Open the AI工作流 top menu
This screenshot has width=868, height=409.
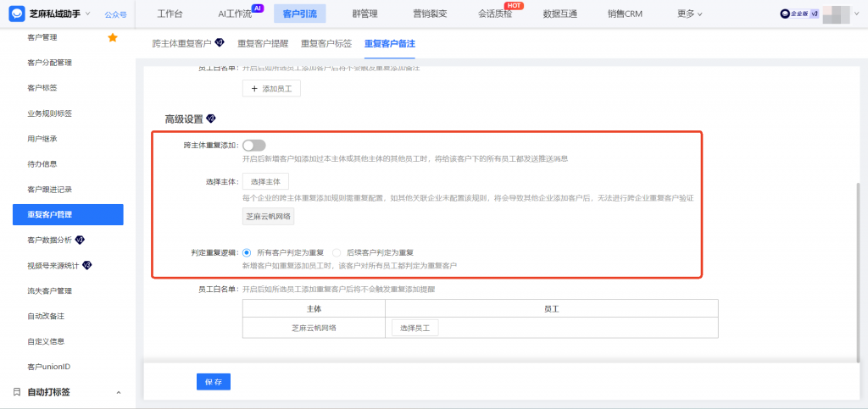235,14
